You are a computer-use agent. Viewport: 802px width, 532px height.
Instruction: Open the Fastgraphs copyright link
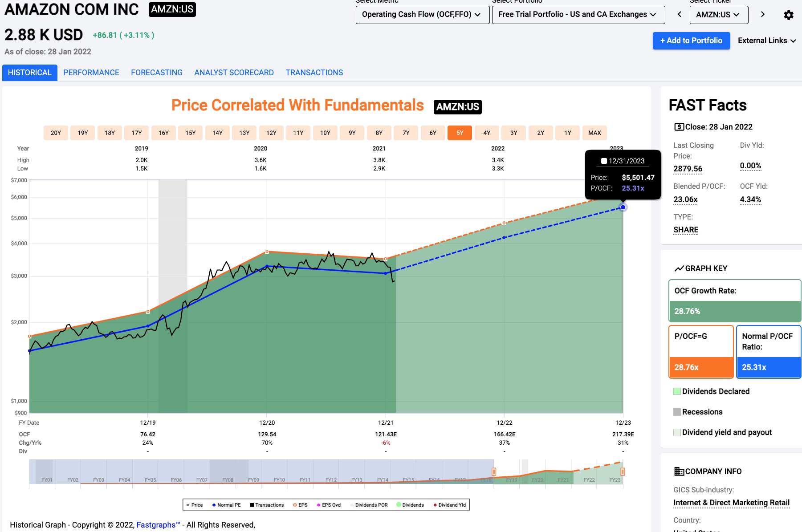coord(158,525)
